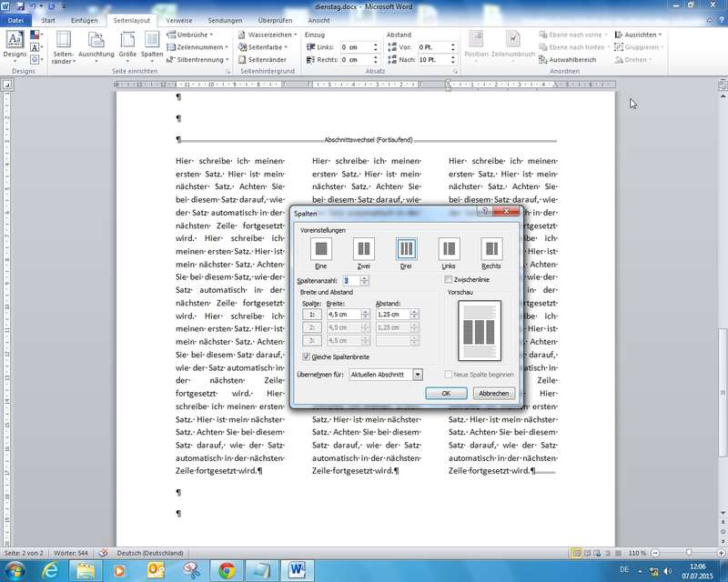Open the Silbentrennung dropdown menu
Viewport: 728px width, 582px height.
(x=200, y=59)
